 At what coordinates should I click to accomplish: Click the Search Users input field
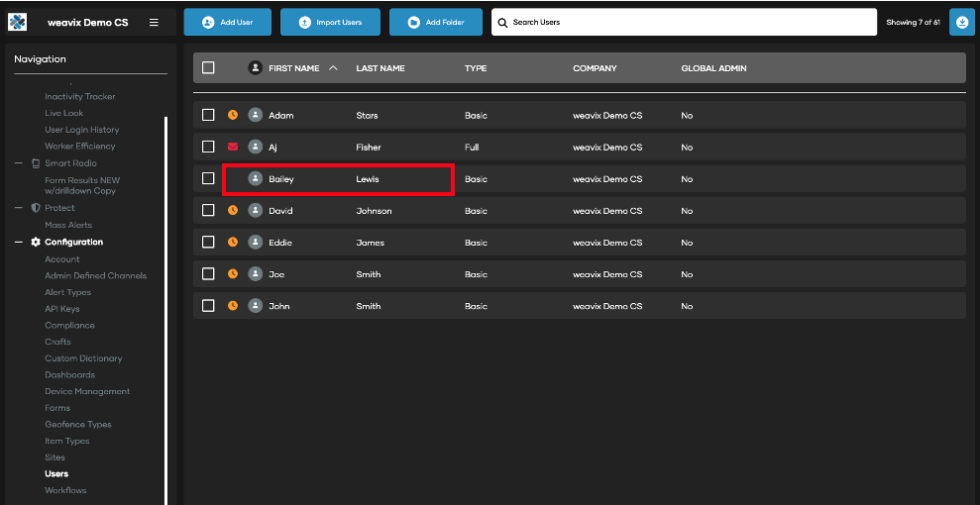click(x=684, y=22)
